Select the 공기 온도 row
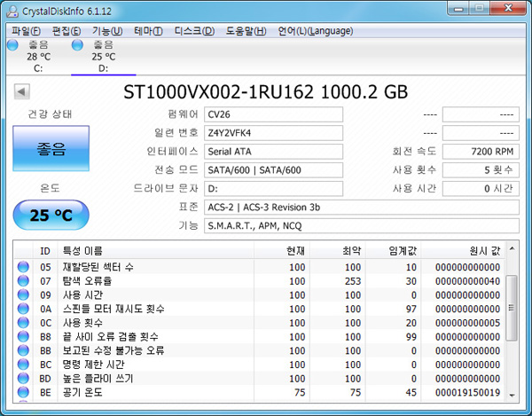 [260, 392]
